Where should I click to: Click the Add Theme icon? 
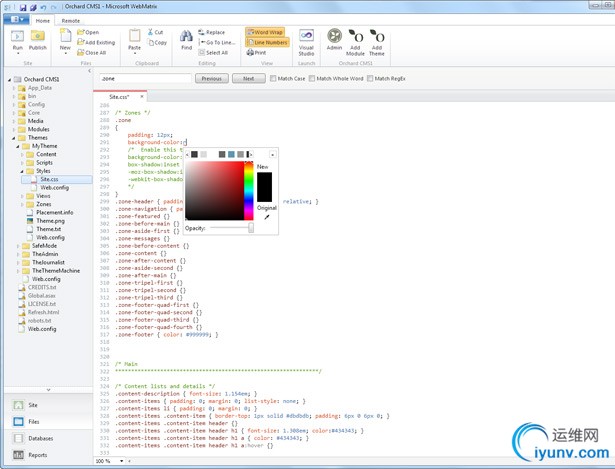click(x=377, y=36)
